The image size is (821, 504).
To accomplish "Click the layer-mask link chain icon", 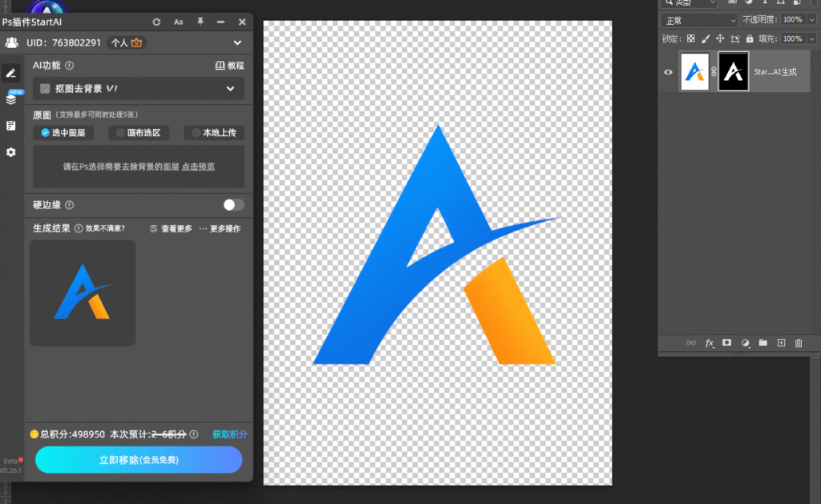I will point(714,71).
